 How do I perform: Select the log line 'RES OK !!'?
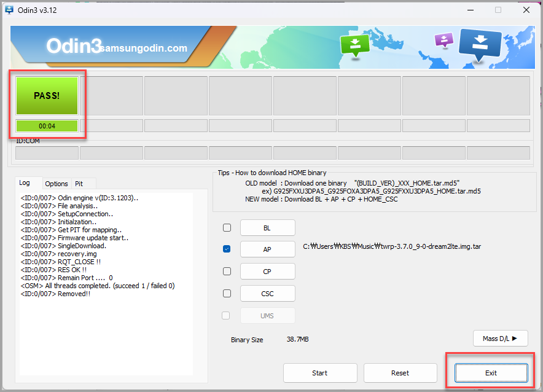pyautogui.click(x=53, y=270)
